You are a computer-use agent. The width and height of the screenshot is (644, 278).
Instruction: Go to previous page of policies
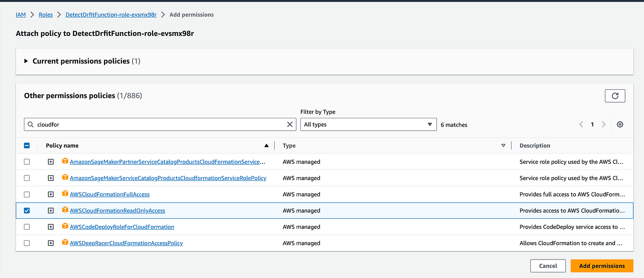pyautogui.click(x=581, y=124)
